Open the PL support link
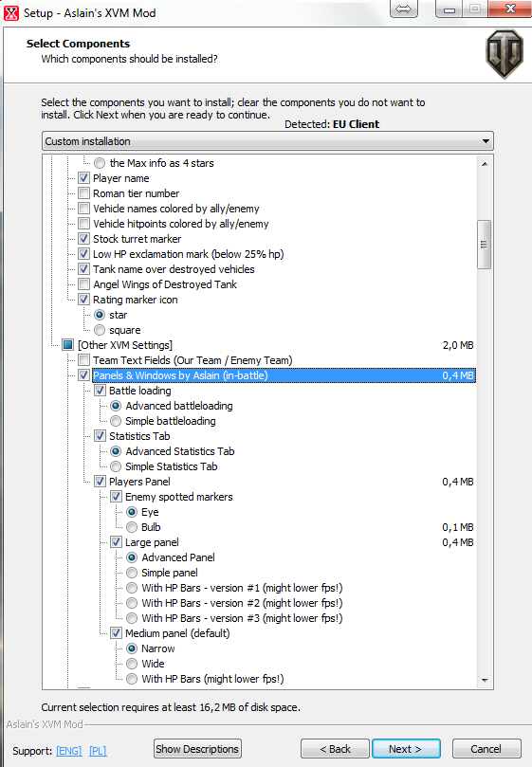Viewport: 532px width, 767px height. (x=98, y=750)
